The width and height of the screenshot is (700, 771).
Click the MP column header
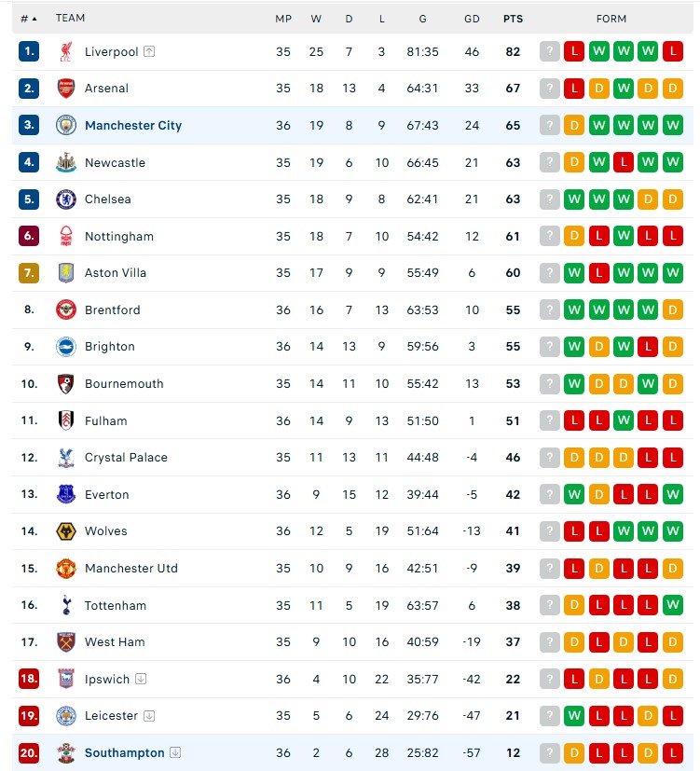coord(283,19)
